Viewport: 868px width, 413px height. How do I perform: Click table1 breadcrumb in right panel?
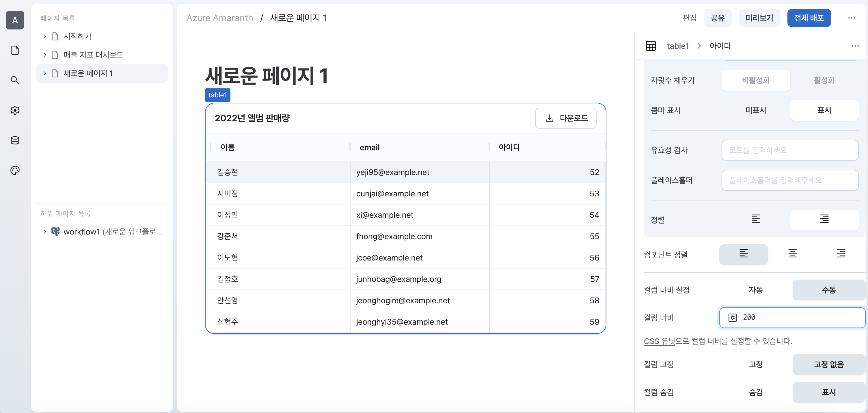click(x=678, y=46)
